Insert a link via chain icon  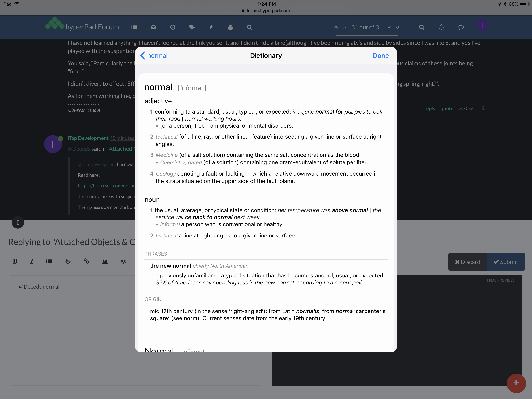click(x=86, y=261)
